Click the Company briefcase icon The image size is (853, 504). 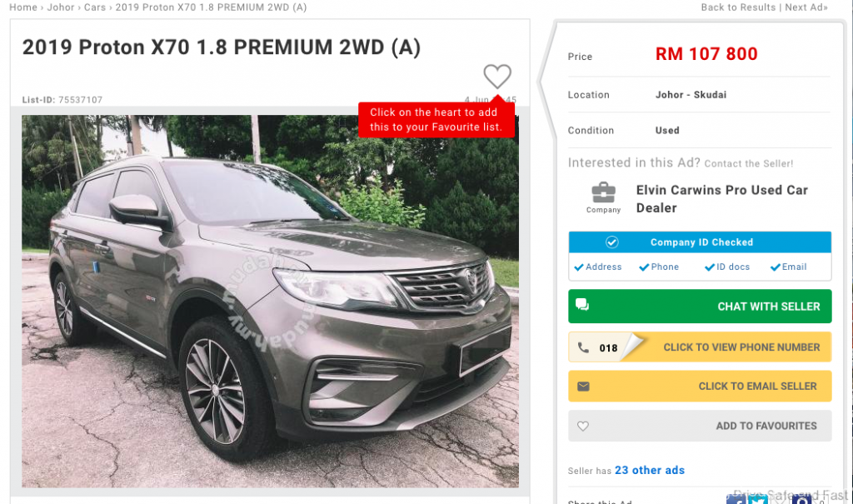tap(603, 192)
